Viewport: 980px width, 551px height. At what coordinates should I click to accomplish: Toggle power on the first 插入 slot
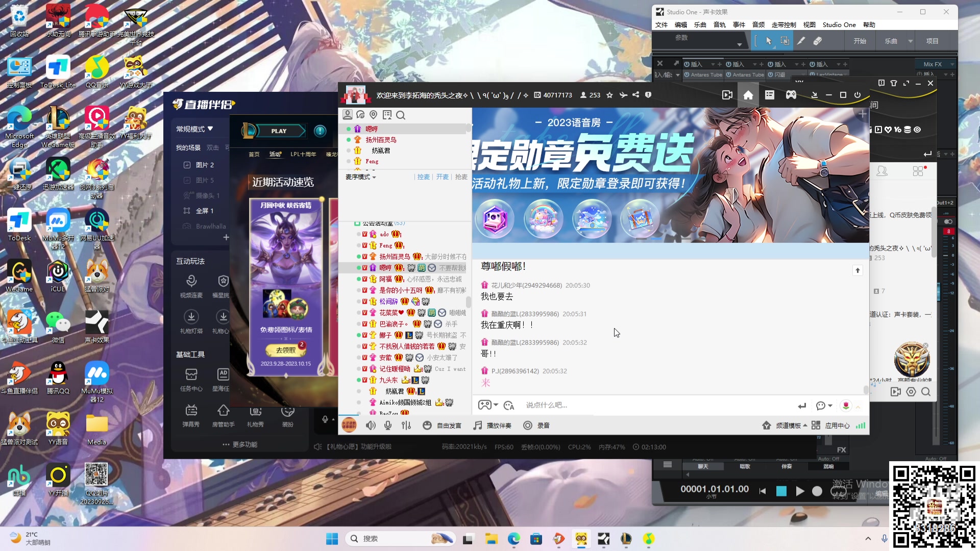click(687, 64)
